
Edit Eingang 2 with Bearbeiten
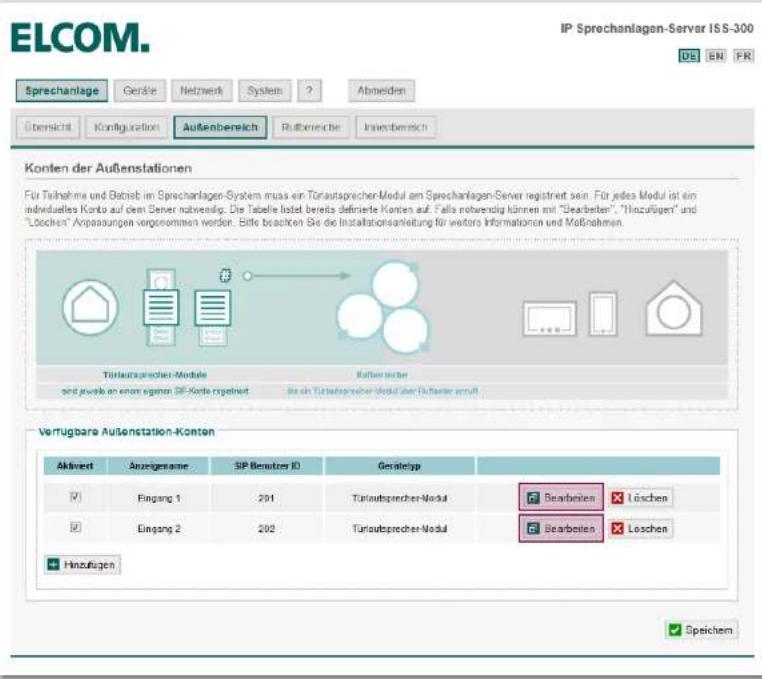561,528
